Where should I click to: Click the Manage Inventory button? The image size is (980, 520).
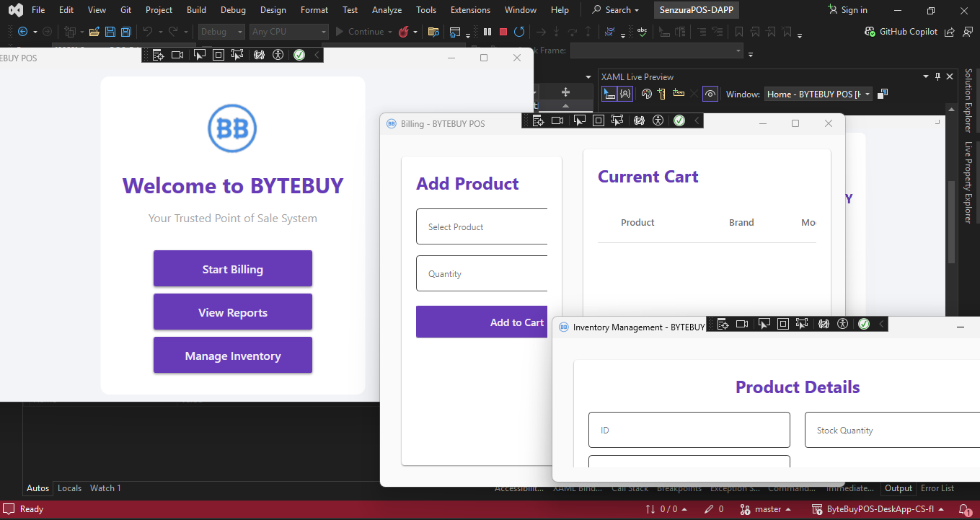[x=232, y=356]
